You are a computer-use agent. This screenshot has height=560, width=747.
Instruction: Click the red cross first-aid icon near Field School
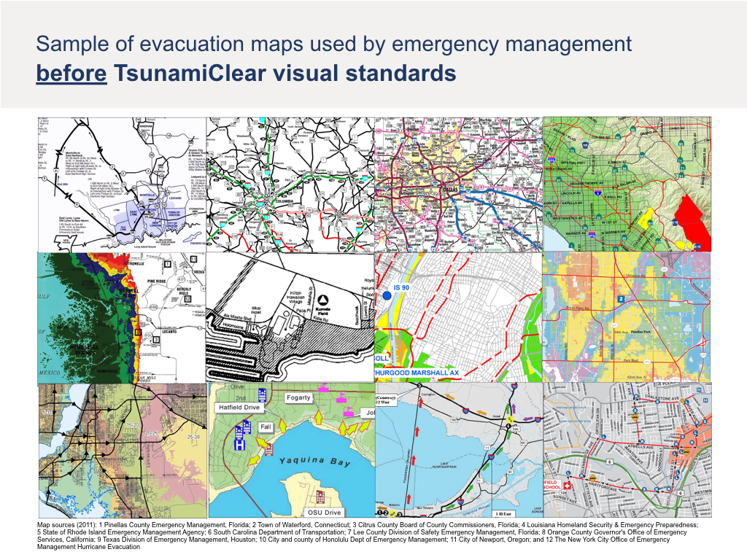[567, 486]
